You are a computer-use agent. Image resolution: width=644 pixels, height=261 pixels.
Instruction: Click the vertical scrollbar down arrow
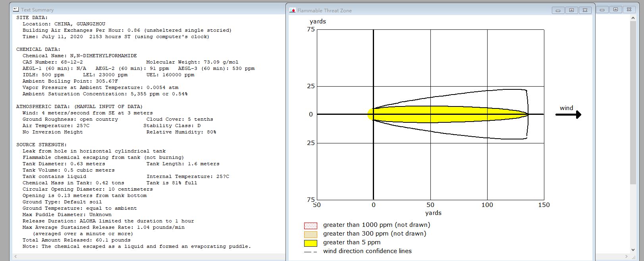633,250
